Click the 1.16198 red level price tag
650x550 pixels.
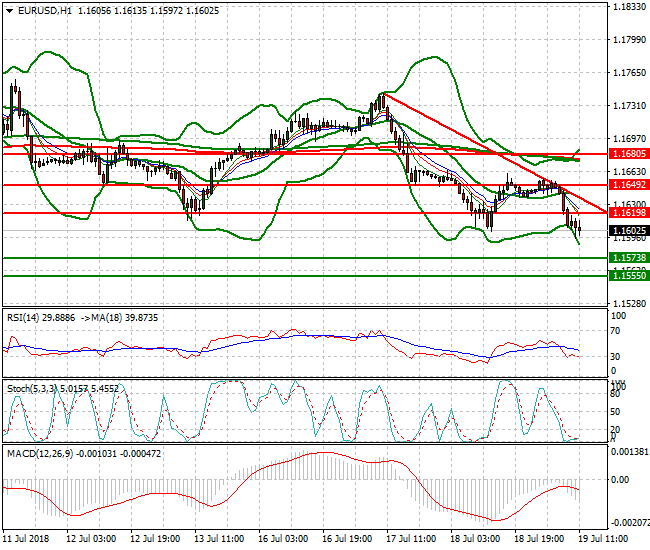click(631, 213)
